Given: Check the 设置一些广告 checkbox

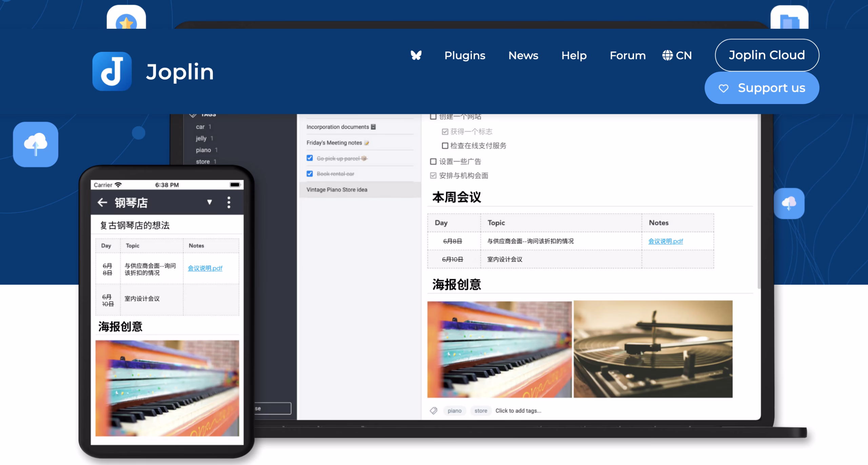Looking at the screenshot, I should click(433, 162).
